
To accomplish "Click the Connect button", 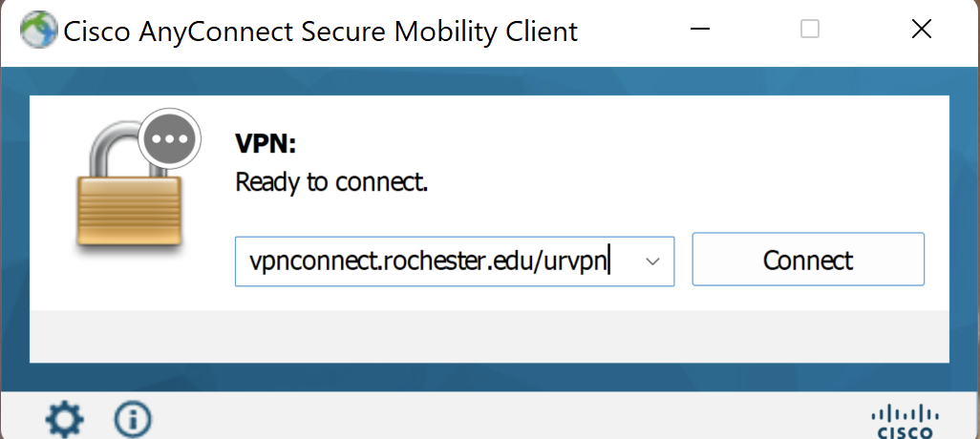I will coord(808,260).
